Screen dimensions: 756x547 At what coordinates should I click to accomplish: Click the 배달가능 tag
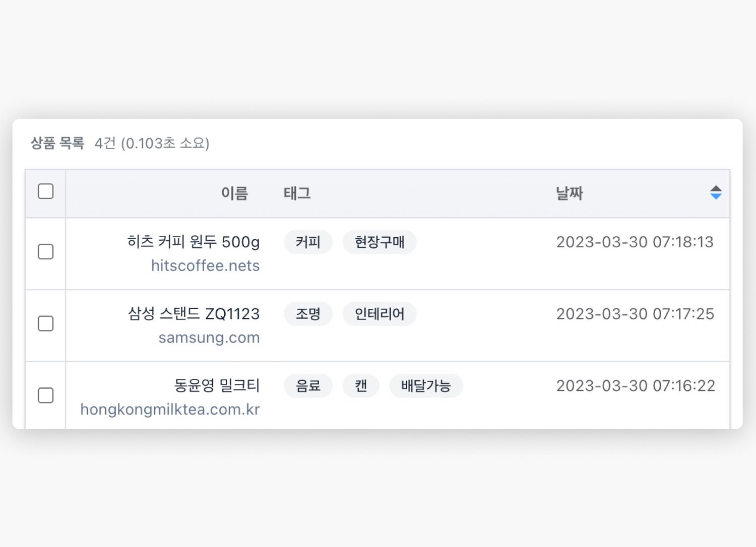pyautogui.click(x=426, y=386)
